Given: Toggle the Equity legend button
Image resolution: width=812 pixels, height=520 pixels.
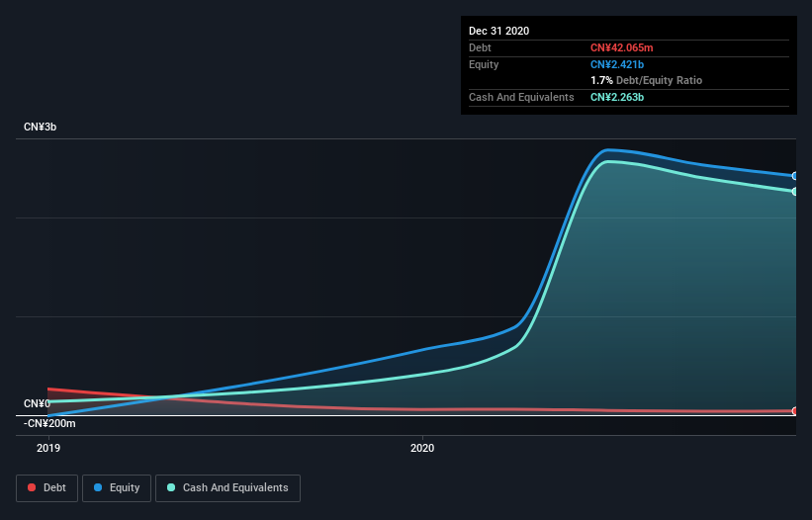Looking at the screenshot, I should (117, 488).
